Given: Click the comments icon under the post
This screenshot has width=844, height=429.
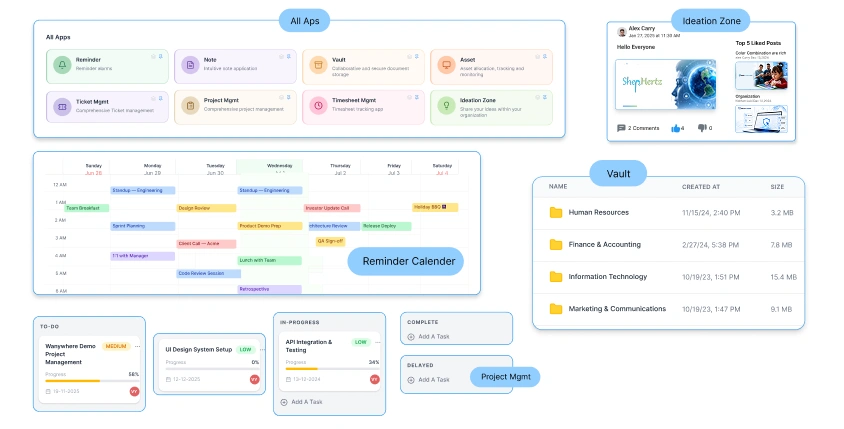Looking at the screenshot, I should tap(621, 128).
